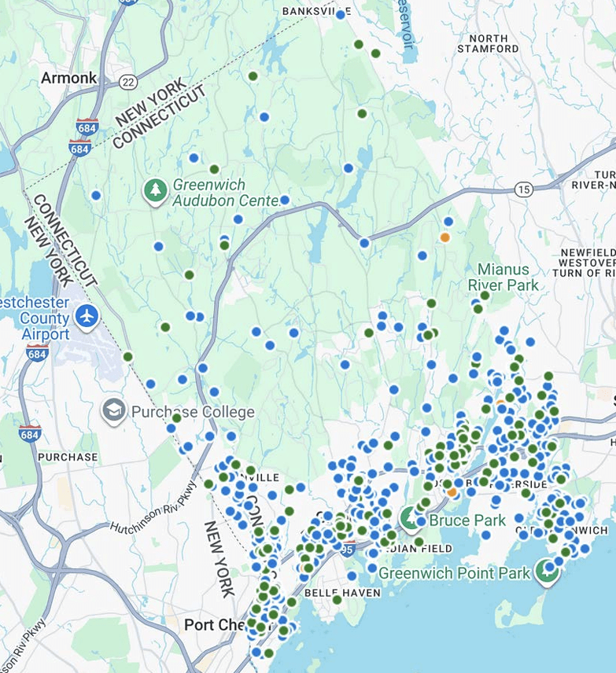
Task: Click the Route 15 highway shield
Action: pos(524,189)
